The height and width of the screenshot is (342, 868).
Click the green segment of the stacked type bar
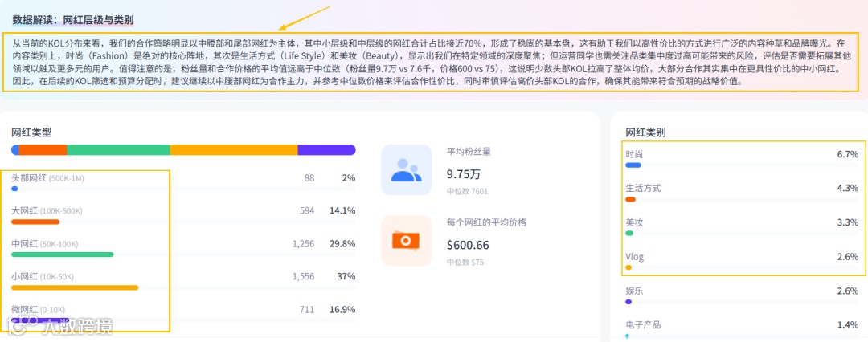(x=118, y=149)
